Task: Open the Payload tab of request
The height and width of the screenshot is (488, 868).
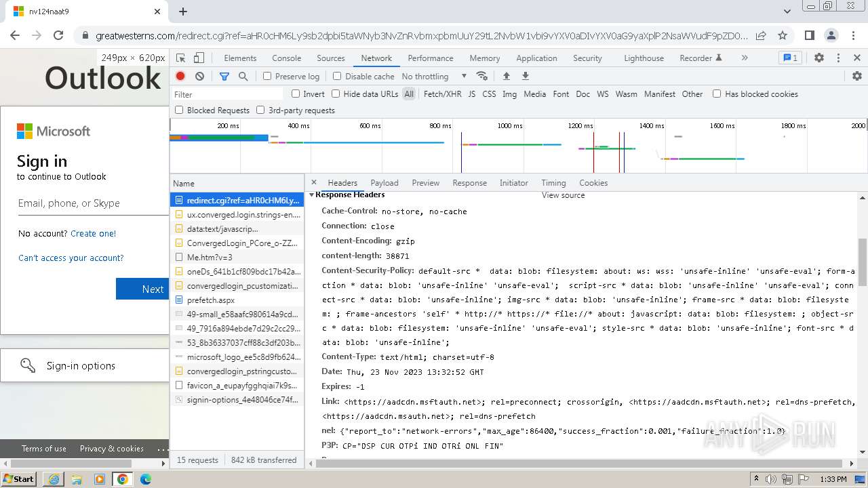Action: click(384, 183)
